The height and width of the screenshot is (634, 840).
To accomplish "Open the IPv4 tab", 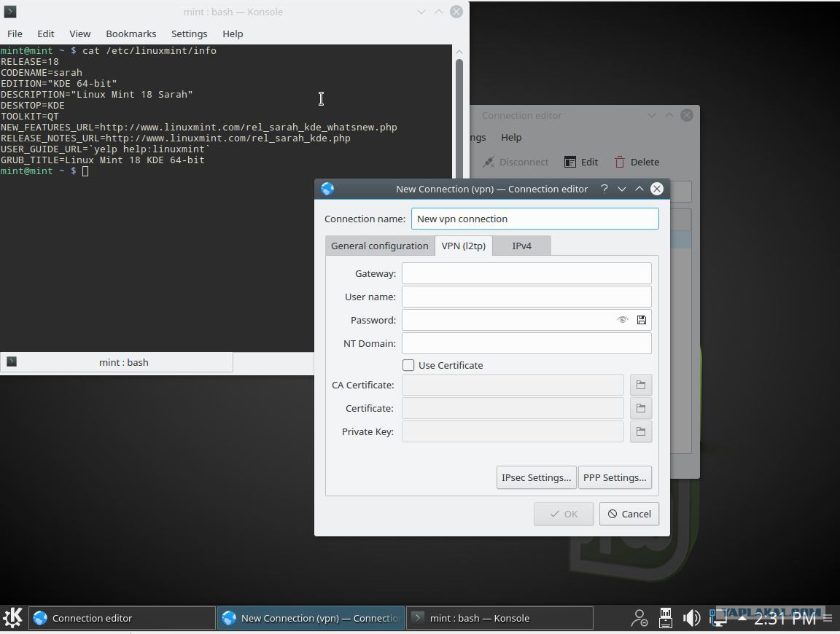I will pyautogui.click(x=522, y=246).
